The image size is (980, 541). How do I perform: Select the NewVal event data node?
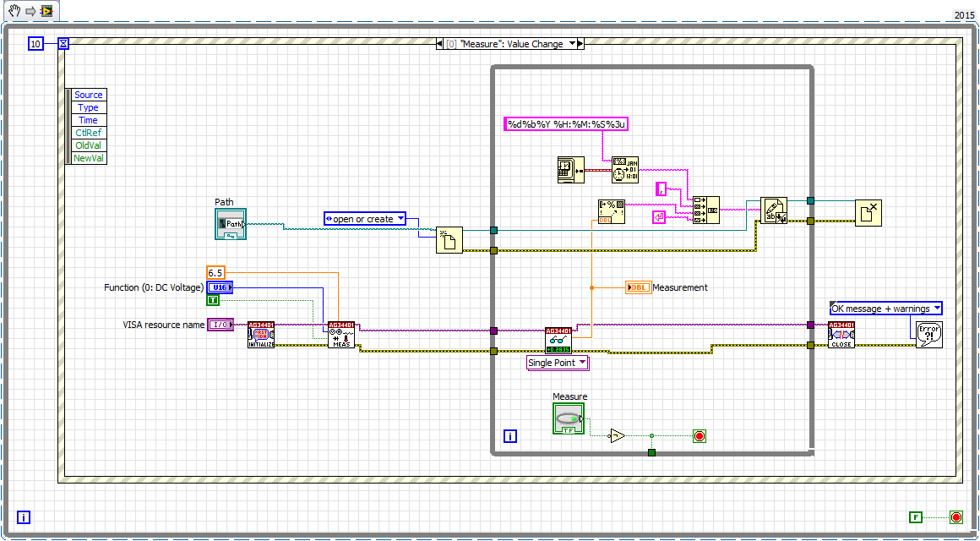pos(88,158)
